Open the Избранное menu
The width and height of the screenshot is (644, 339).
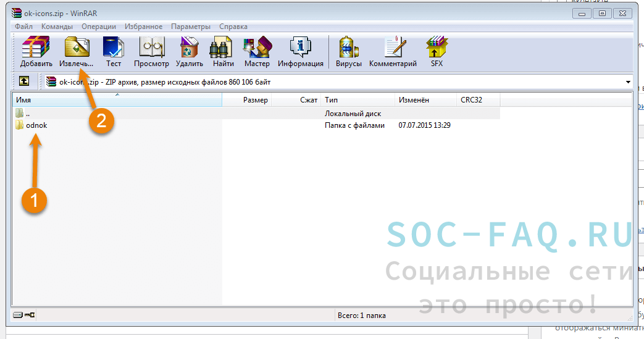(x=143, y=27)
